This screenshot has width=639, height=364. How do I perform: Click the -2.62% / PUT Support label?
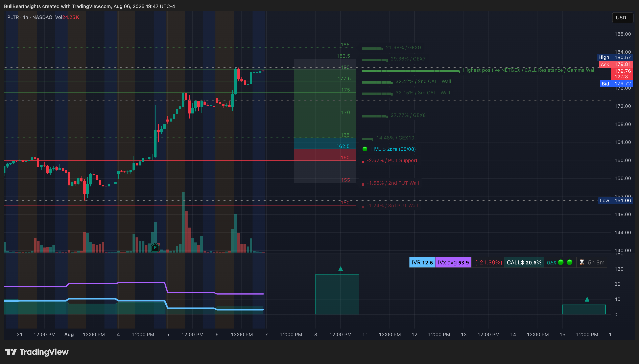(x=392, y=160)
